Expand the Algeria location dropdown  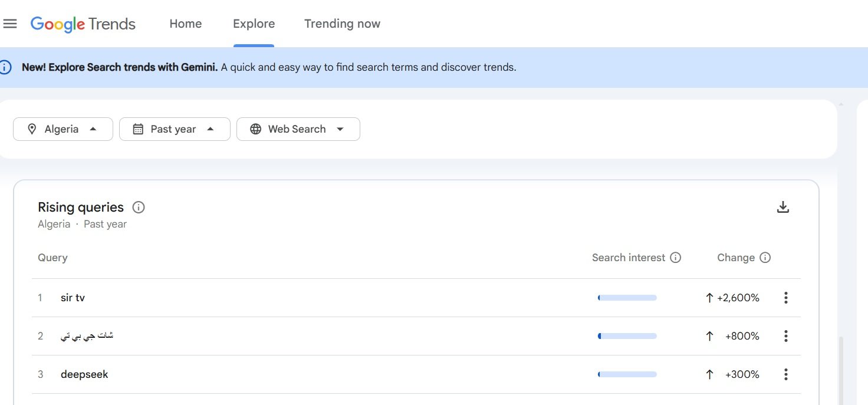pos(63,129)
